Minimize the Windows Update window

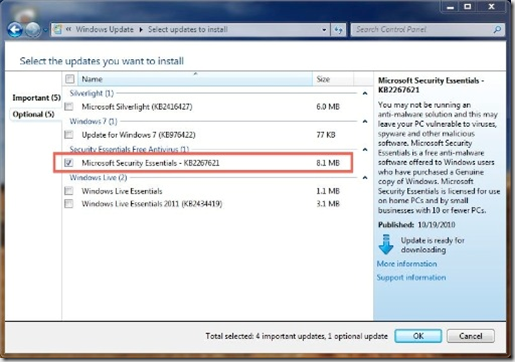click(x=450, y=7)
